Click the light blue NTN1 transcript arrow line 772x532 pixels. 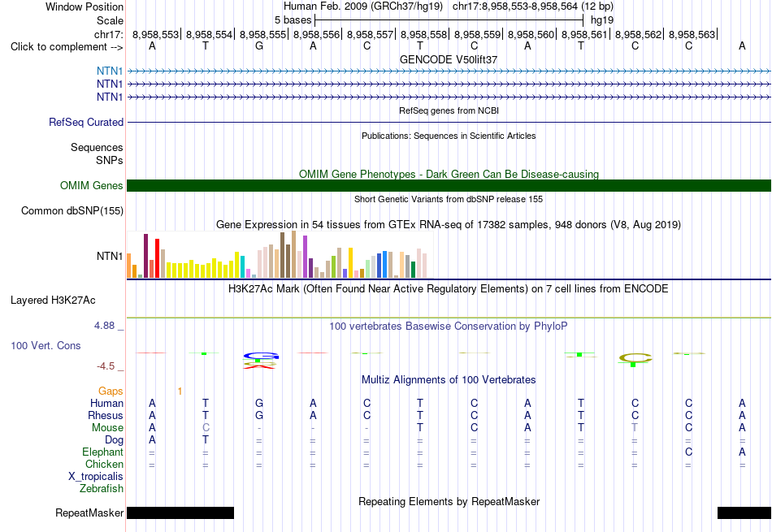pyautogui.click(x=449, y=71)
